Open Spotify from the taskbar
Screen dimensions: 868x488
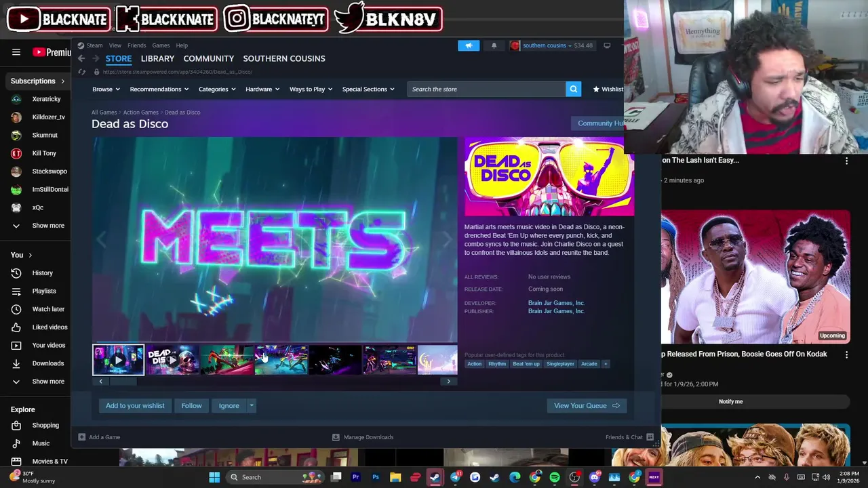pos(555,477)
